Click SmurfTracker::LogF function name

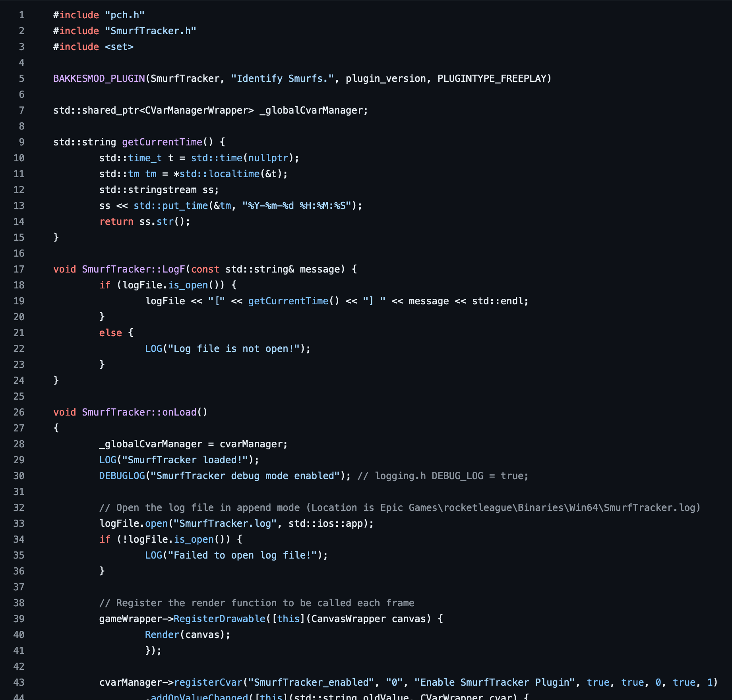[134, 269]
